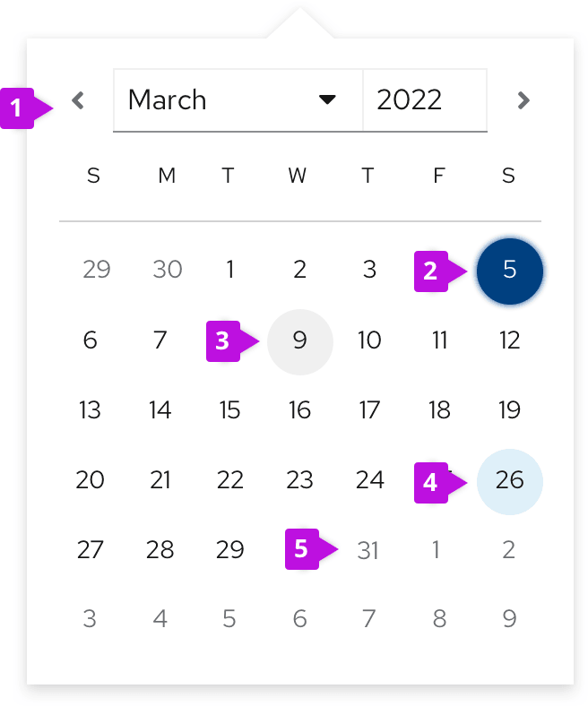Click the 2022 year input field

click(x=424, y=100)
